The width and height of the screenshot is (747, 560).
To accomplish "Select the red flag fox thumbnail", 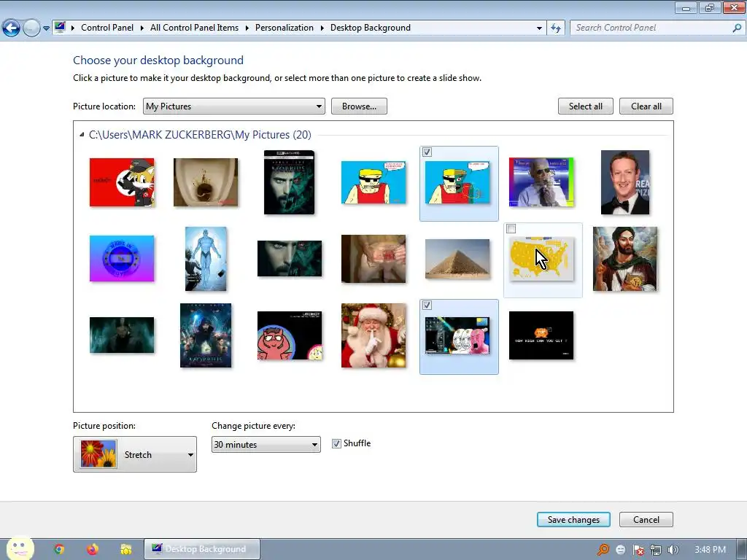I will click(122, 182).
